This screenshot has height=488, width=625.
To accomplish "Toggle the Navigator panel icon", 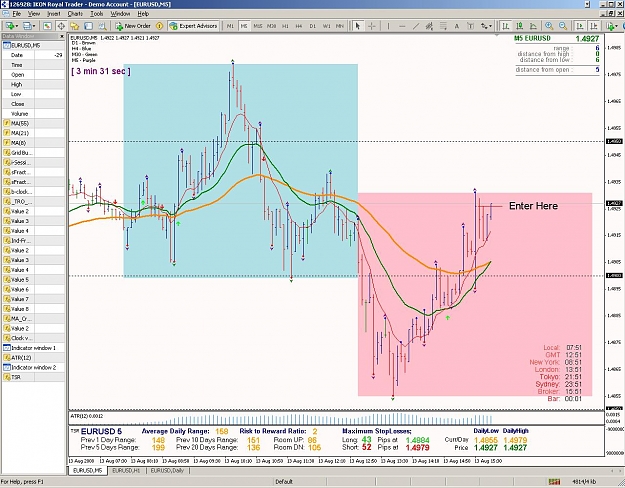I will (x=75, y=26).
